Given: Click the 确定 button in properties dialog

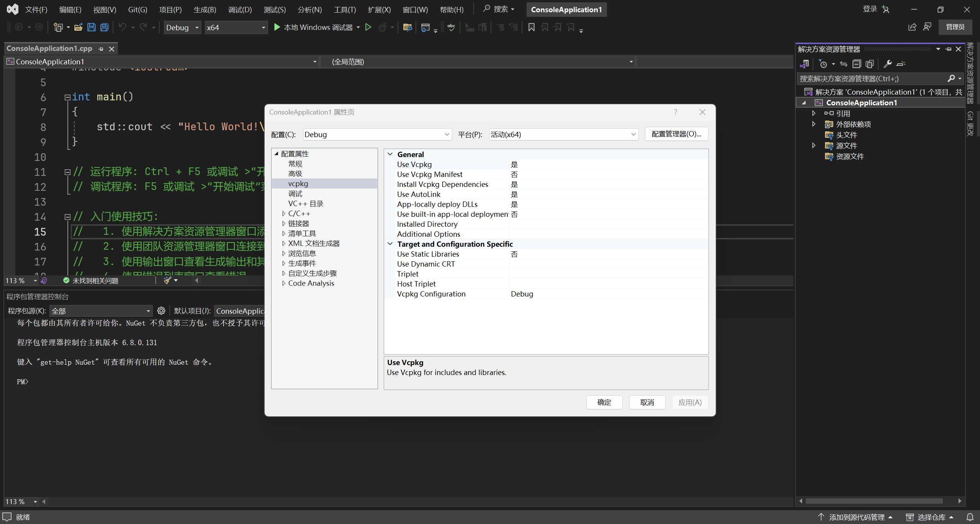Looking at the screenshot, I should [604, 402].
